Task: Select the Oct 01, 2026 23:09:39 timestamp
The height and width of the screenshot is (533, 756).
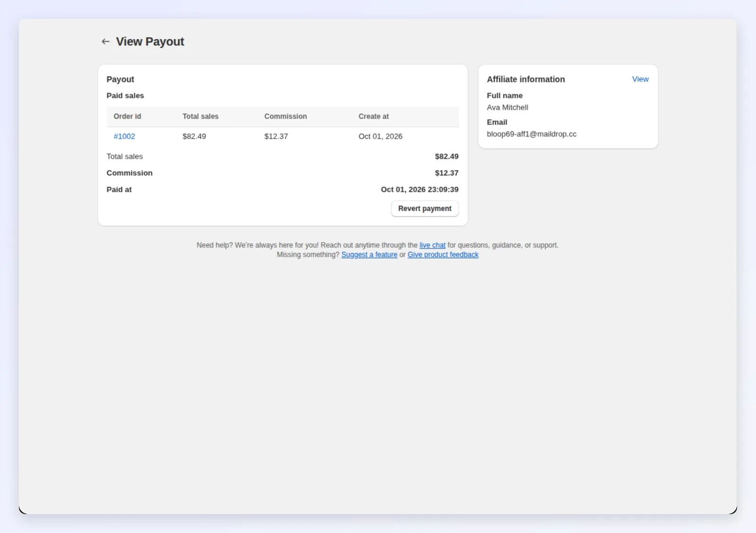Action: click(420, 189)
